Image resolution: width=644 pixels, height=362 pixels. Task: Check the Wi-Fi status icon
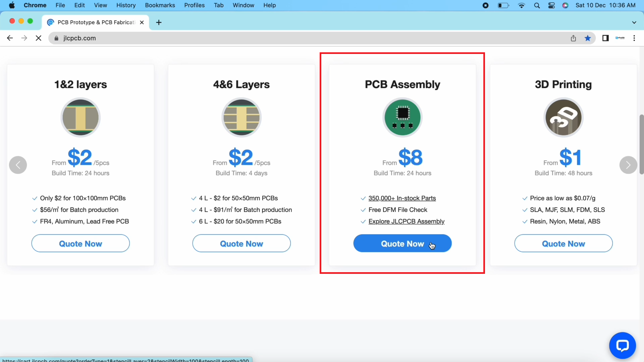(521, 5)
